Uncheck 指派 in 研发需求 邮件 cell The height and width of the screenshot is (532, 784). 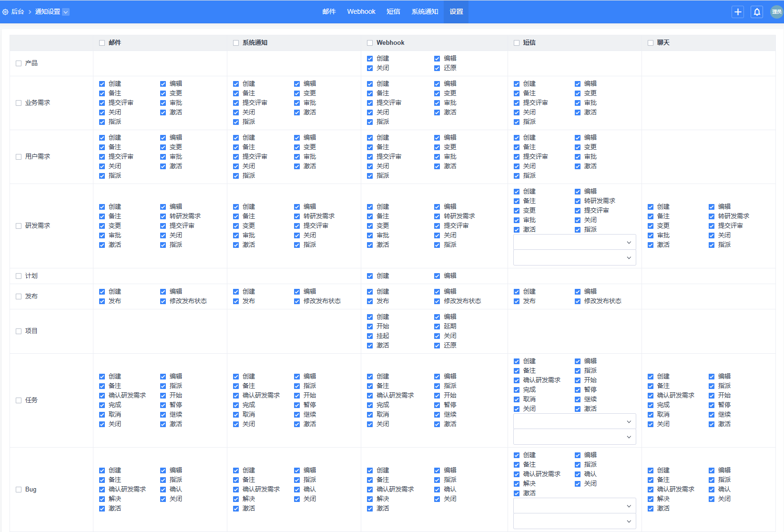click(x=163, y=245)
